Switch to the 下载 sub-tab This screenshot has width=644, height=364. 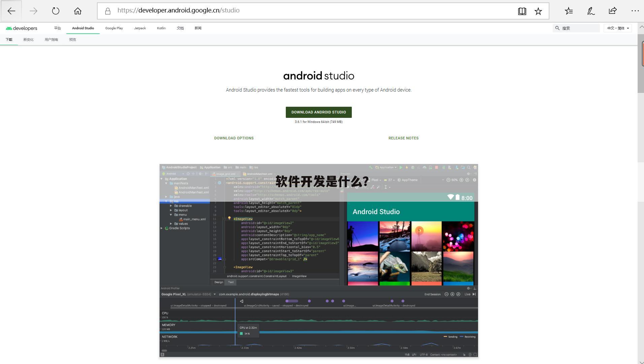click(x=9, y=40)
